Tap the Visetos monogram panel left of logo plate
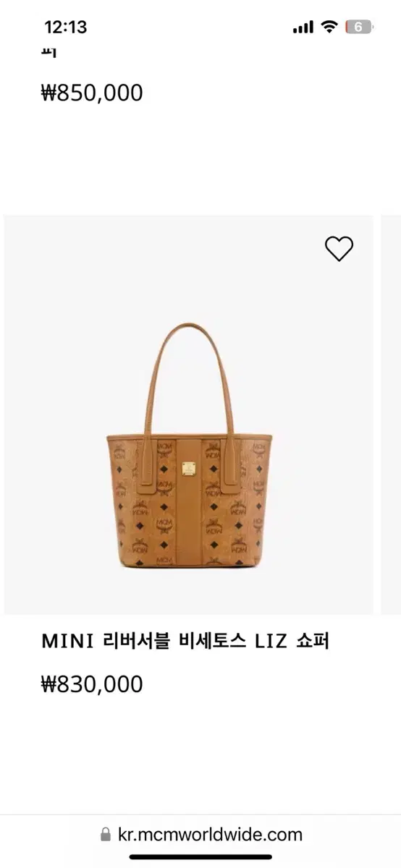Viewport: 401px width, 868px height. (x=147, y=499)
